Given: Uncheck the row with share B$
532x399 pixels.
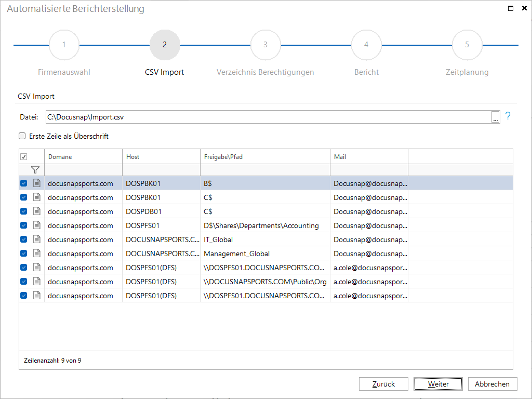Looking at the screenshot, I should (24, 183).
